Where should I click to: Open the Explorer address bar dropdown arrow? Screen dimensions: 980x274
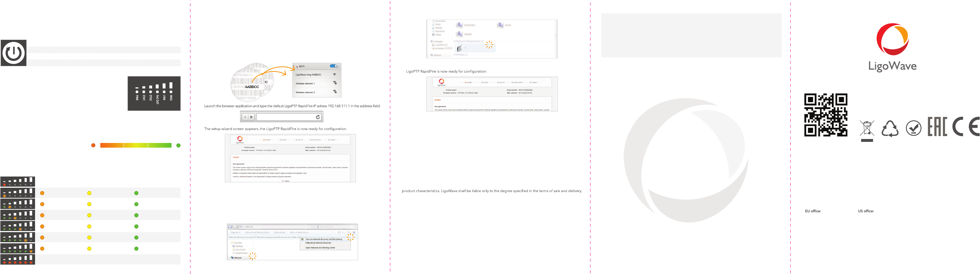(x=311, y=227)
